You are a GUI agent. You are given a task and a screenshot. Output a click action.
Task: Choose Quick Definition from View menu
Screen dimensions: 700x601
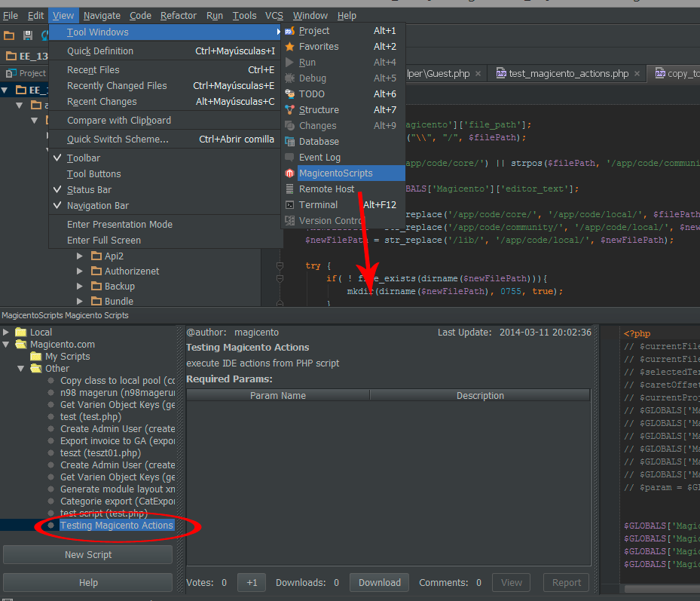tap(165, 51)
